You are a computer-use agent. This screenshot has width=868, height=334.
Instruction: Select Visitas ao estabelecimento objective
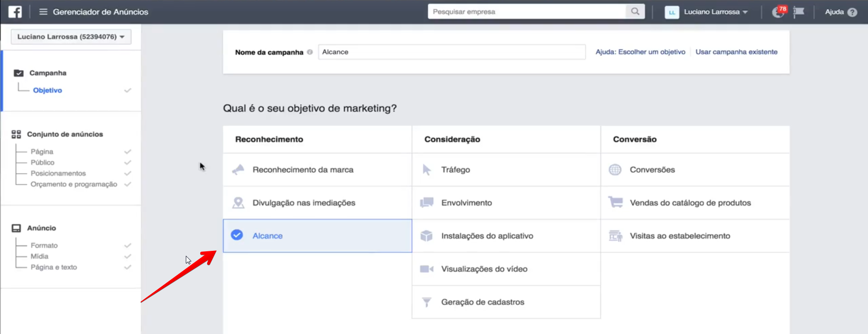(695, 236)
